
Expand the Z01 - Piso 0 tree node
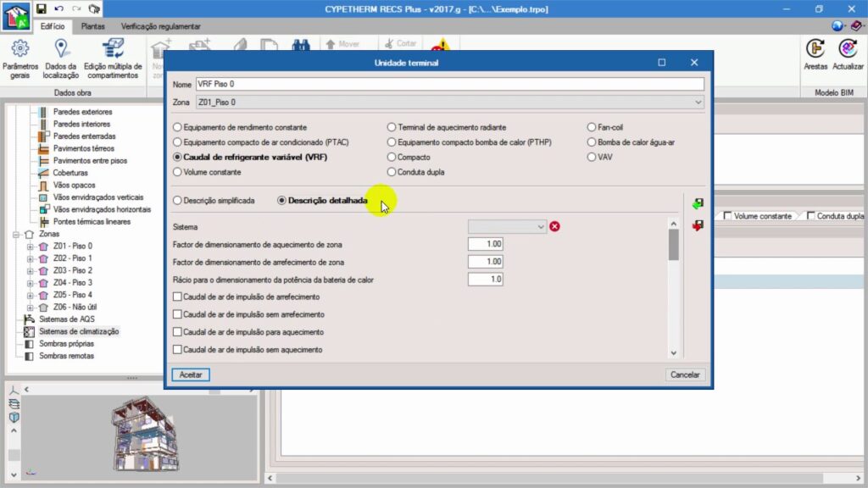coord(30,246)
